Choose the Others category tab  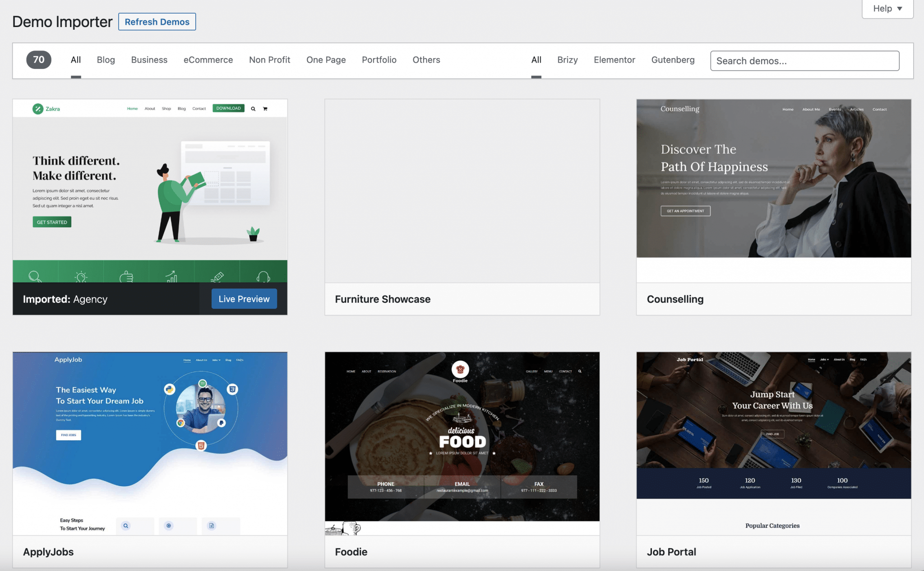point(426,60)
